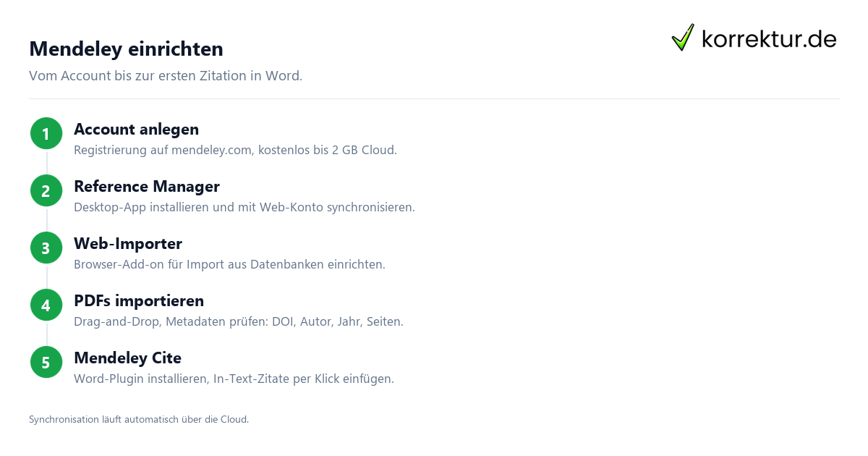The image size is (868, 456).
Task: Click the Synchronisation footer note
Action: [139, 419]
